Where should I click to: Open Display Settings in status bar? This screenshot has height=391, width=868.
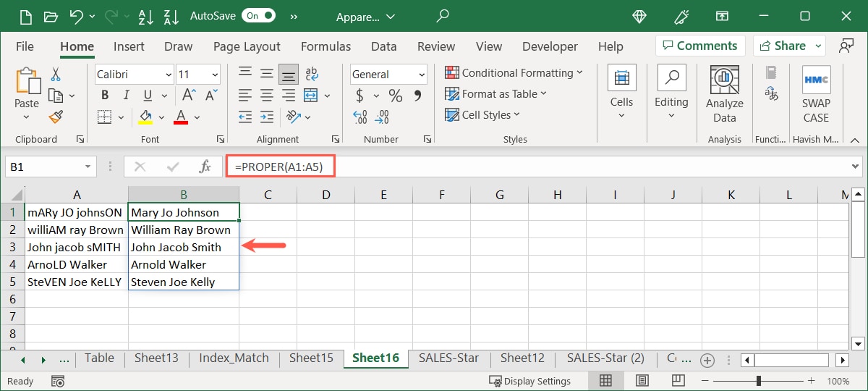click(x=530, y=381)
